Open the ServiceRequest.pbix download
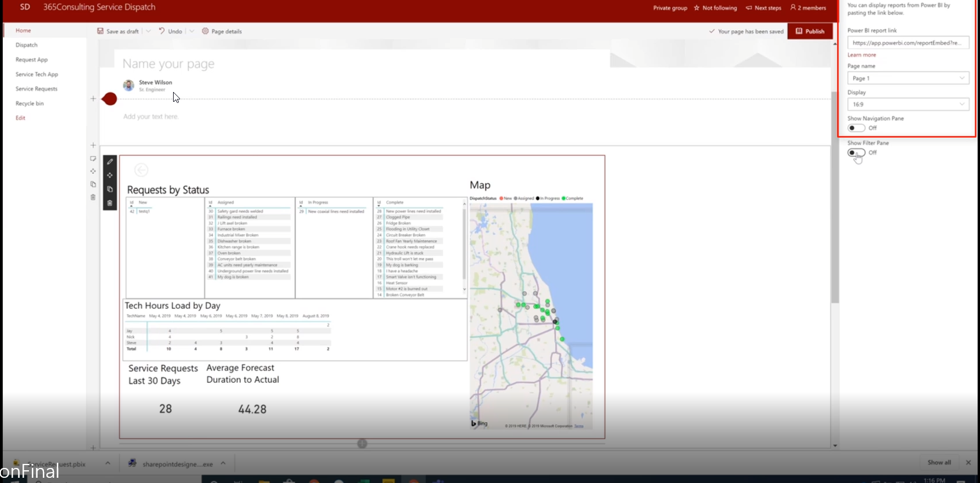 56,464
